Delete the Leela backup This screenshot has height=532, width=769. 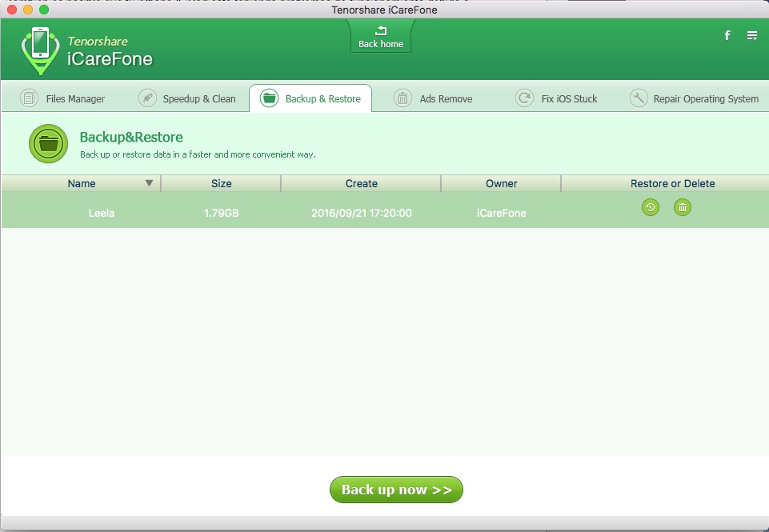[x=683, y=207]
